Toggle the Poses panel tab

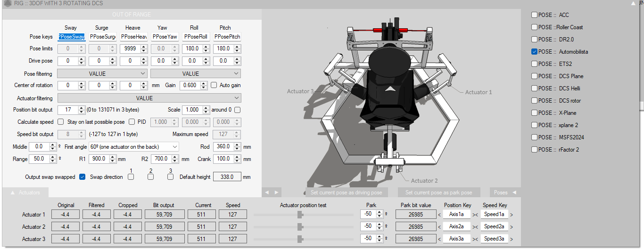(504, 193)
